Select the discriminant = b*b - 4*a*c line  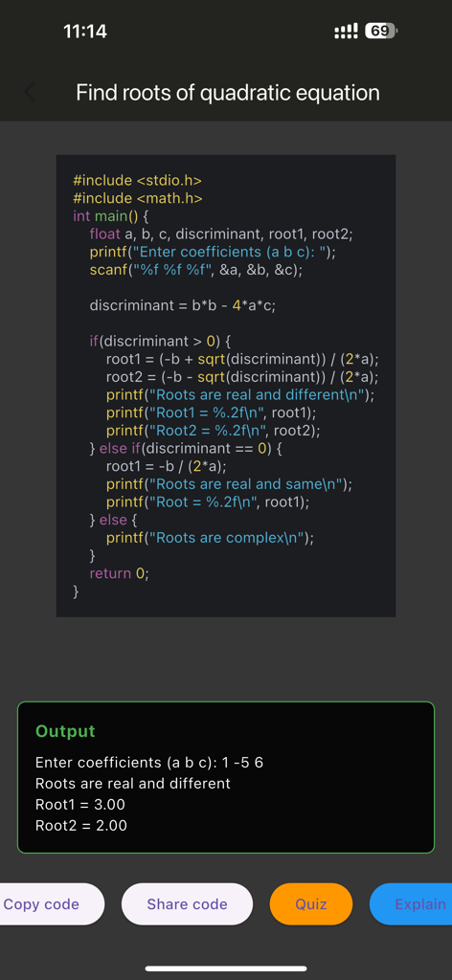[183, 305]
